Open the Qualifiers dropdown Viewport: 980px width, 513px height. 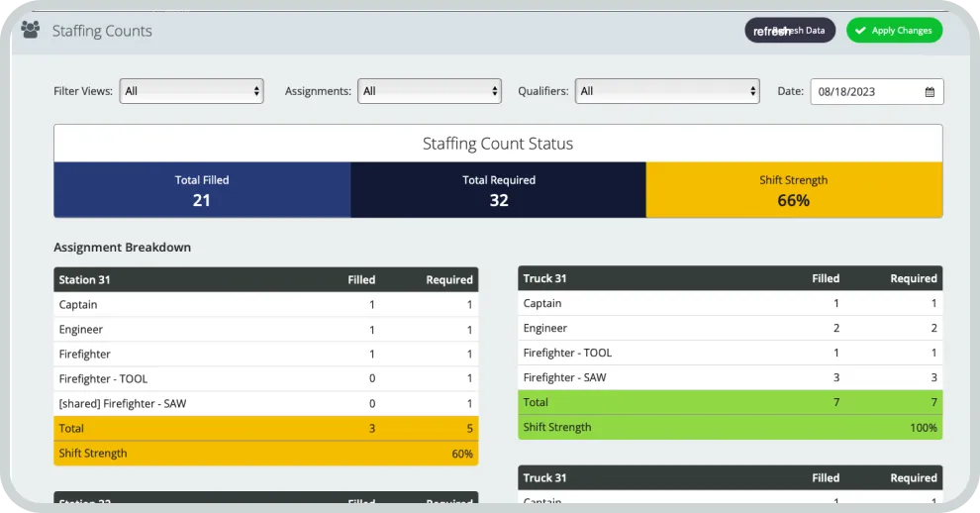coord(667,91)
